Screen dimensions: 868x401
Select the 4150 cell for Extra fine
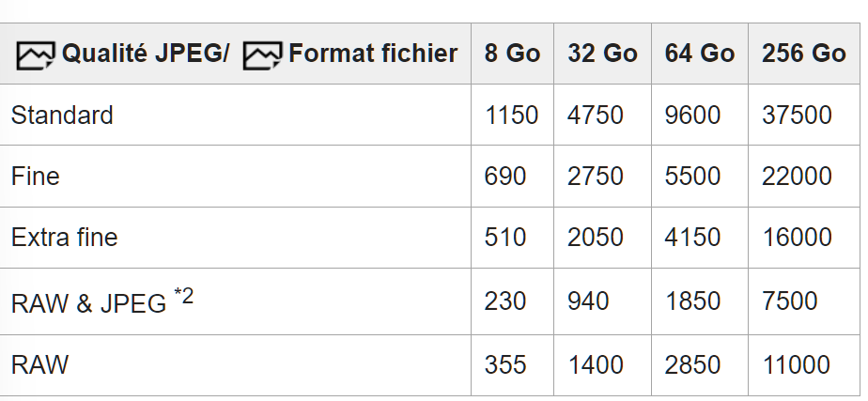coord(692,238)
